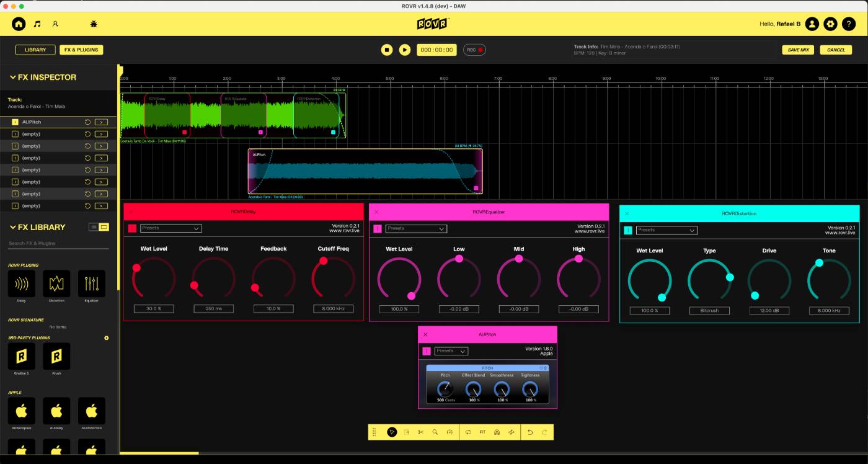Collapse the FX Library section
Screen dimensions: 868x464
click(x=12, y=227)
